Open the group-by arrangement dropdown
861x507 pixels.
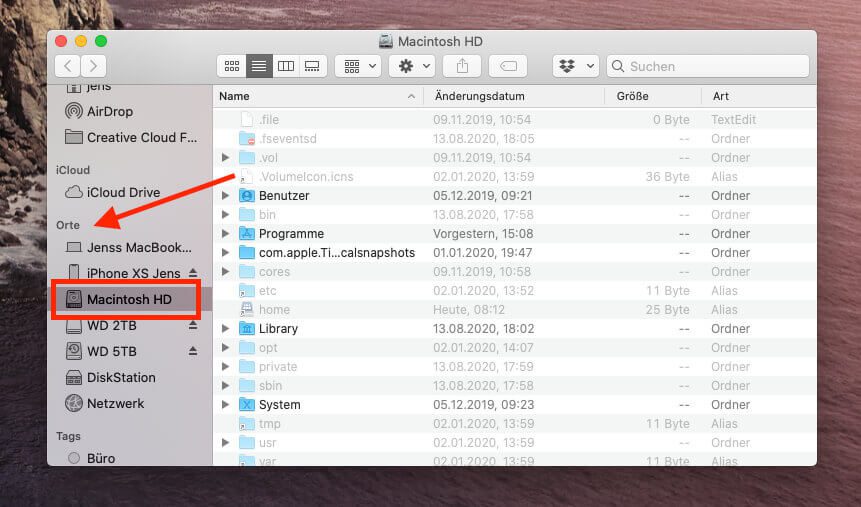coord(358,66)
